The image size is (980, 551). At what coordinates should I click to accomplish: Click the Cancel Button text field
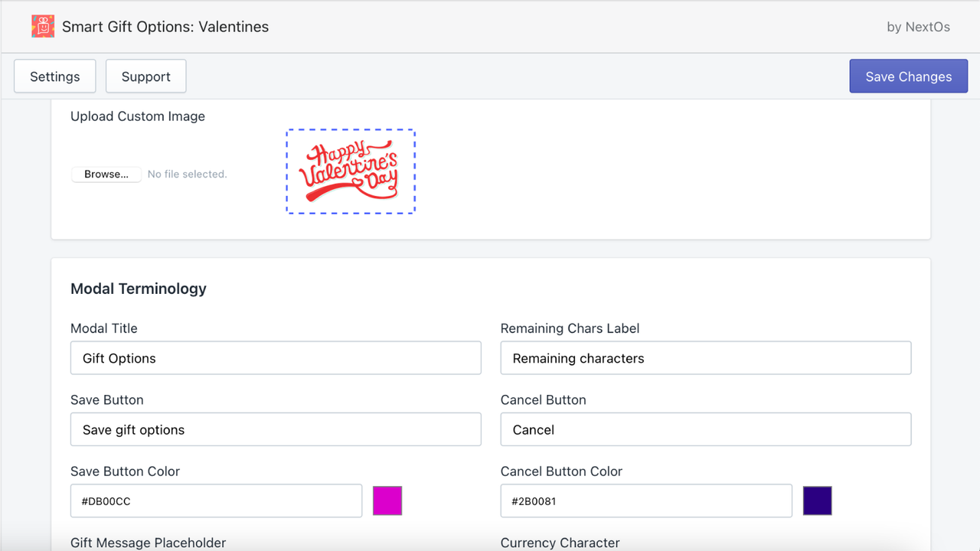tap(706, 429)
